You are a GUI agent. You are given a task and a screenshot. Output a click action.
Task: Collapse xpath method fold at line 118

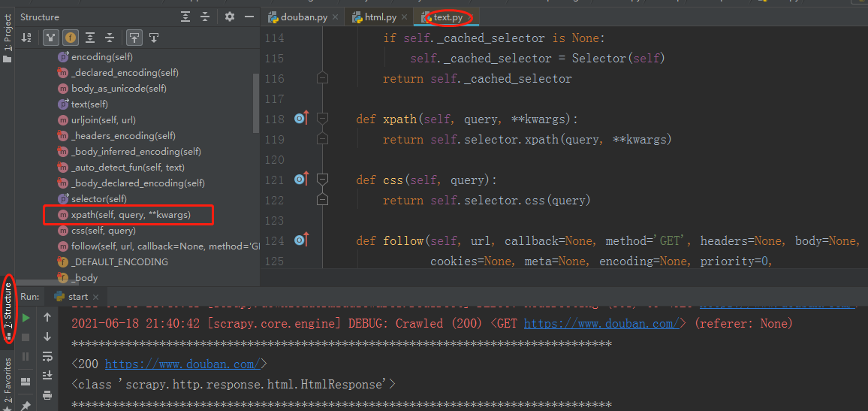coord(322,119)
